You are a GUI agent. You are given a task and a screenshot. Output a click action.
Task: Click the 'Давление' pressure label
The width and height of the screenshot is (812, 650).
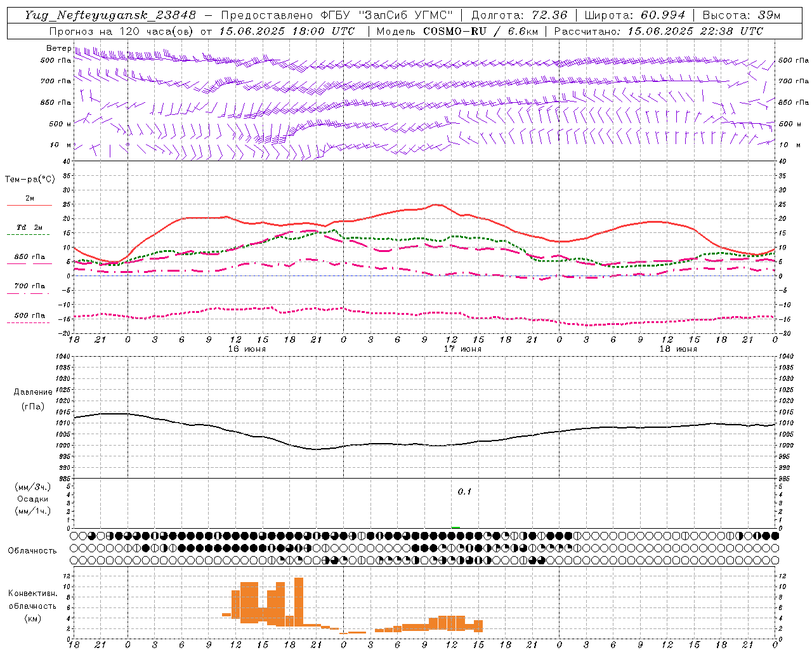tap(33, 392)
